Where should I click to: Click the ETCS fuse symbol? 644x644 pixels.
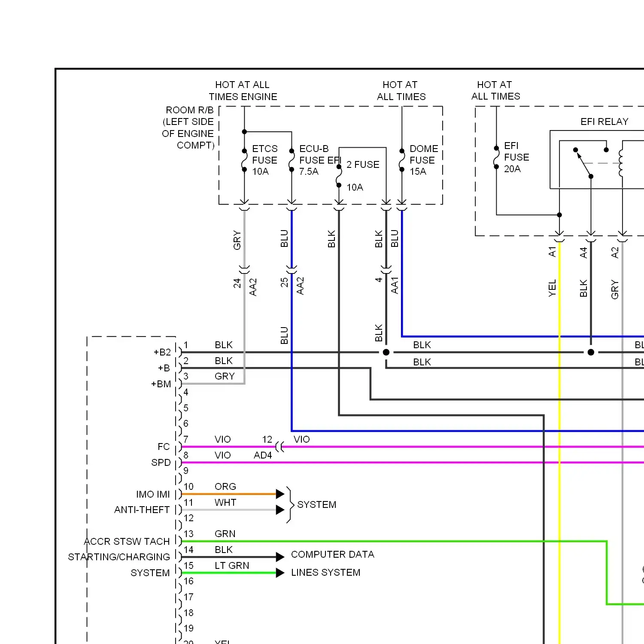(x=244, y=160)
